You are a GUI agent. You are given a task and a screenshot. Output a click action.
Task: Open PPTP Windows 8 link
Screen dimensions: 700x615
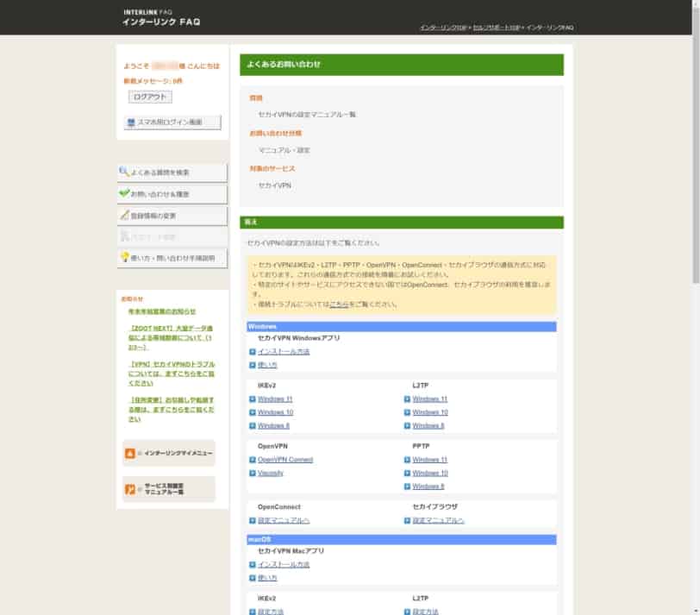(x=428, y=486)
